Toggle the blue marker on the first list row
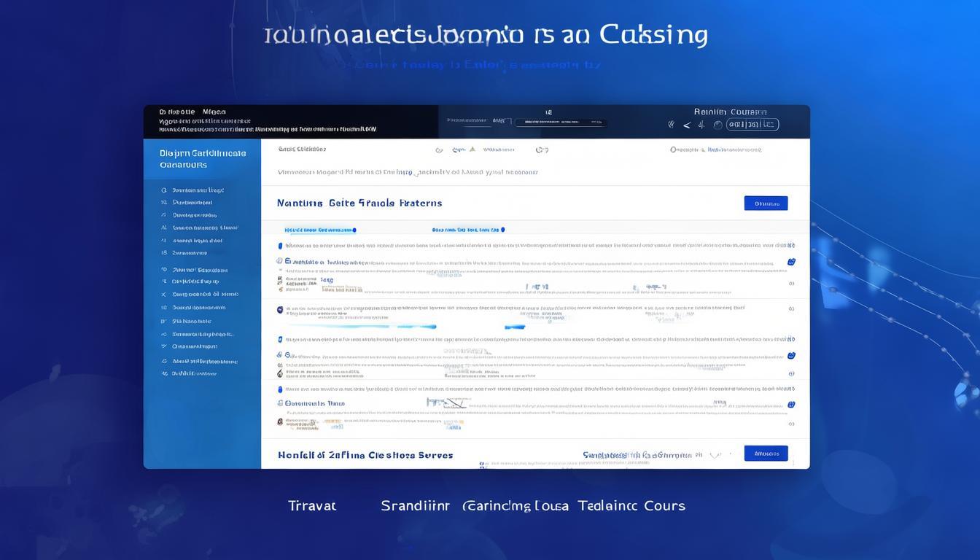Viewport: 980px width, 560px height. tap(281, 246)
